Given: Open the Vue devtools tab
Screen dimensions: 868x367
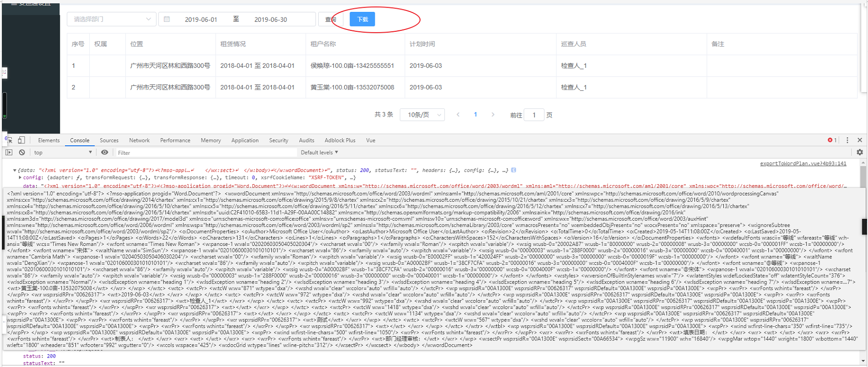Looking at the screenshot, I should point(370,141).
